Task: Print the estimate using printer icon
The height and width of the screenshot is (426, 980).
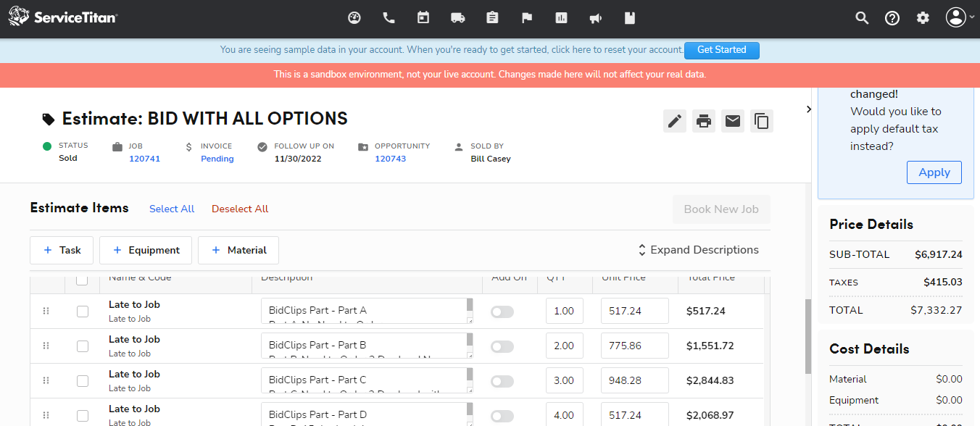Action: click(x=704, y=121)
